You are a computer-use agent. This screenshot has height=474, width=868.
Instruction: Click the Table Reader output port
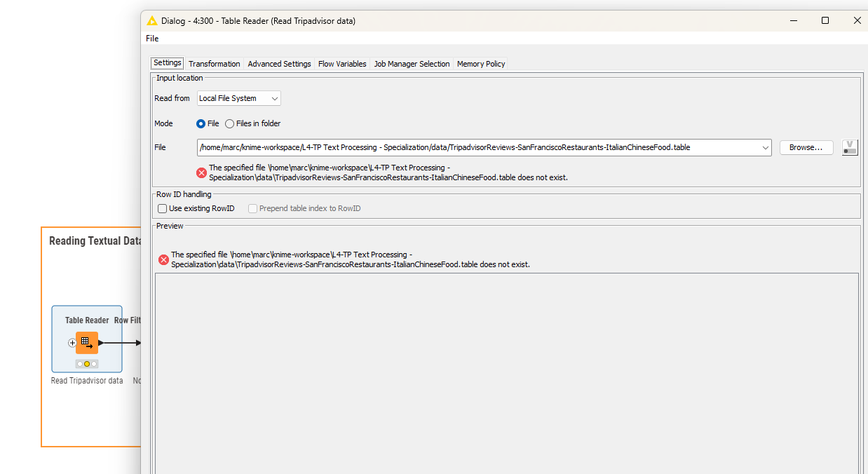[x=102, y=343]
